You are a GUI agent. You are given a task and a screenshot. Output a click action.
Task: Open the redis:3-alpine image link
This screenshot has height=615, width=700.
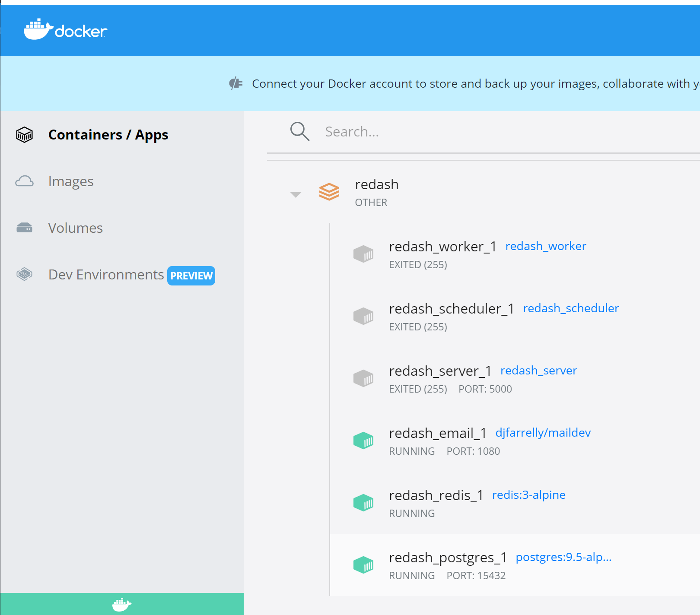point(528,495)
